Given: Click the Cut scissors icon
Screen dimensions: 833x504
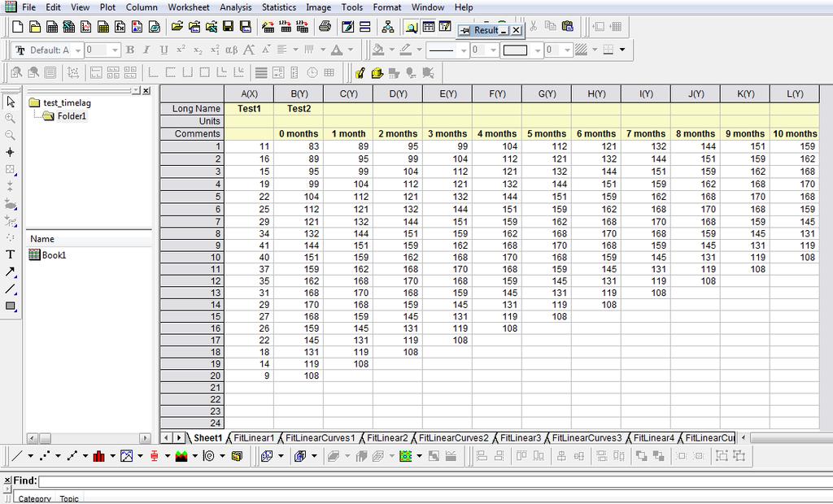Looking at the screenshot, I should (x=534, y=26).
